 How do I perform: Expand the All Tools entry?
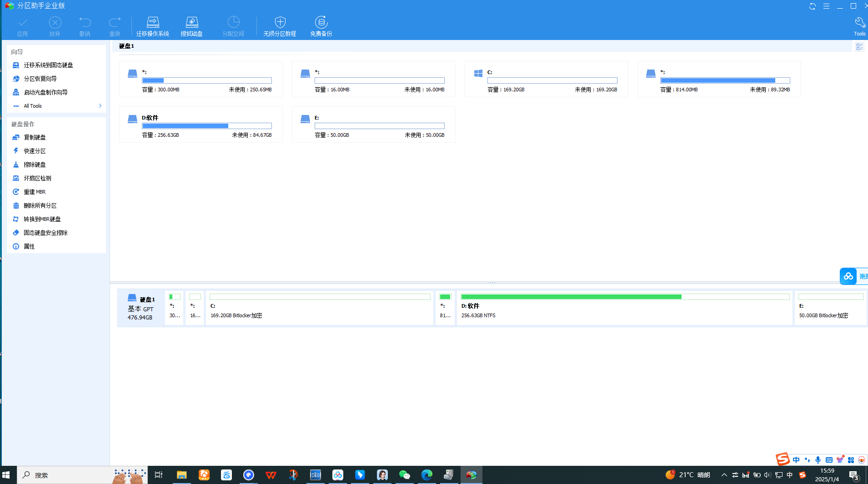pos(56,106)
